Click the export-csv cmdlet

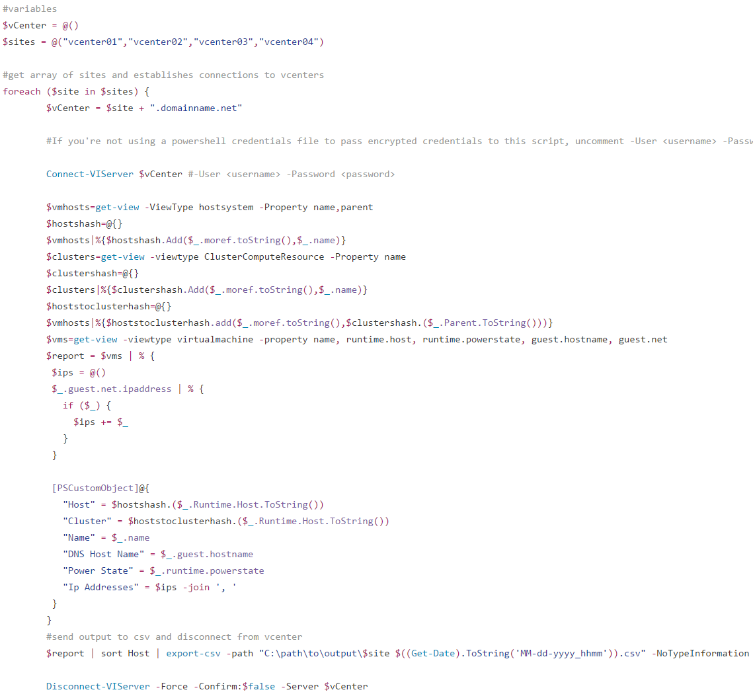pos(193,654)
